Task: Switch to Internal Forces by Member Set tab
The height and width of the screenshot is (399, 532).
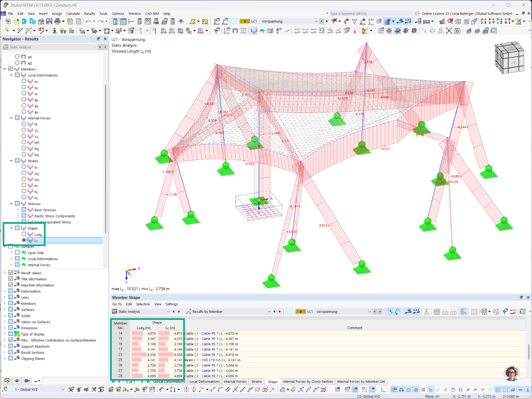Action: tap(361, 382)
